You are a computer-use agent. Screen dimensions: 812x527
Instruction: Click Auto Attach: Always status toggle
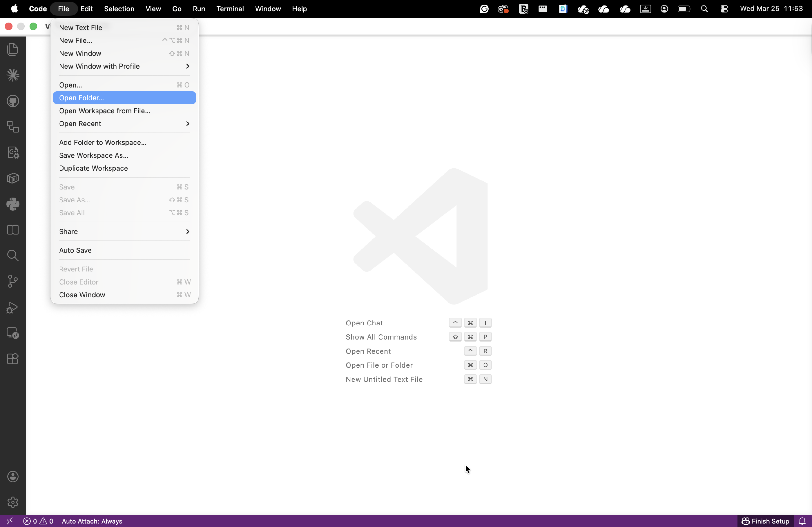[92, 521]
